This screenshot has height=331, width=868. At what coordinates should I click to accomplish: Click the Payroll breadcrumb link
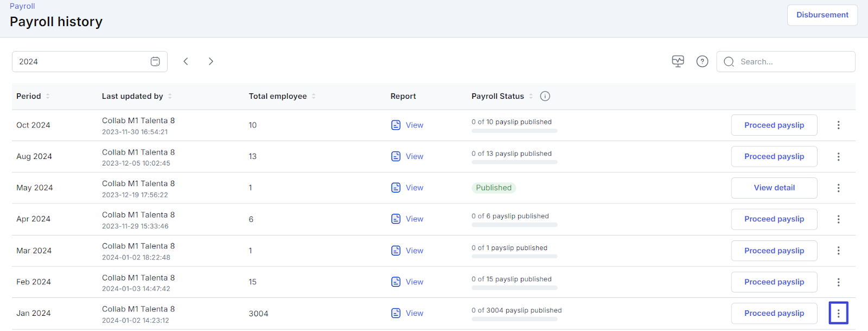[22, 6]
